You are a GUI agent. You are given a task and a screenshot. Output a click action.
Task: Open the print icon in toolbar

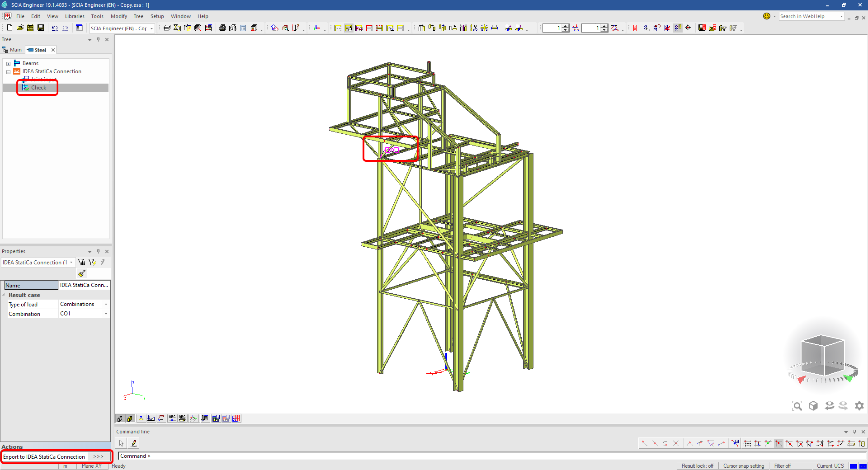pyautogui.click(x=222, y=28)
